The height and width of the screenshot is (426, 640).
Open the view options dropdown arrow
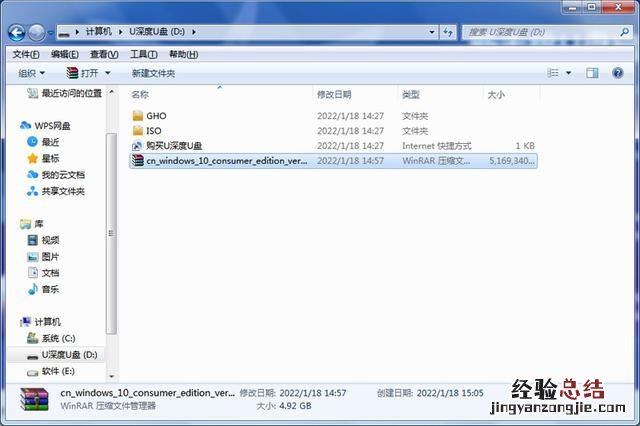click(569, 73)
